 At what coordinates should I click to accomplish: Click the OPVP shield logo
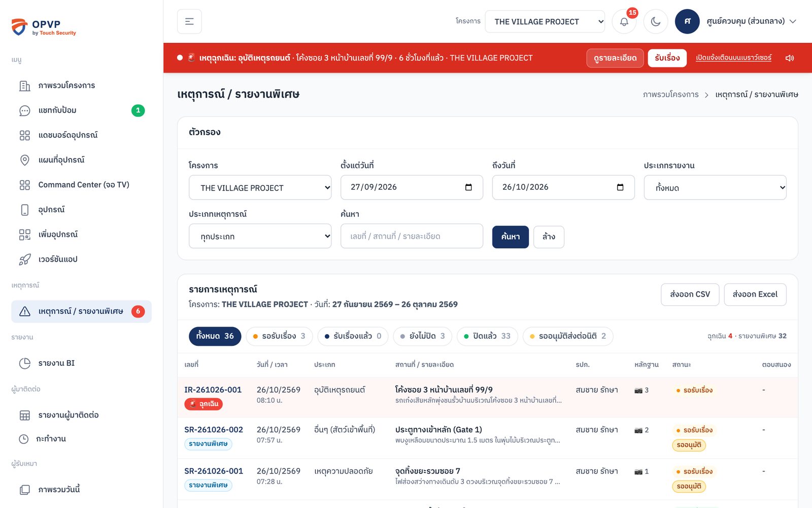coord(19,27)
